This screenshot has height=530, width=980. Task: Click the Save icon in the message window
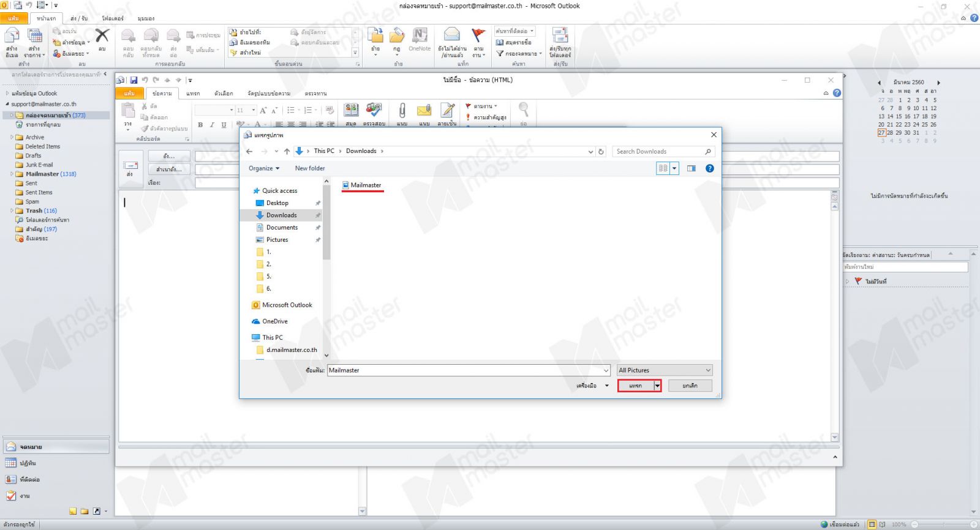[x=134, y=80]
